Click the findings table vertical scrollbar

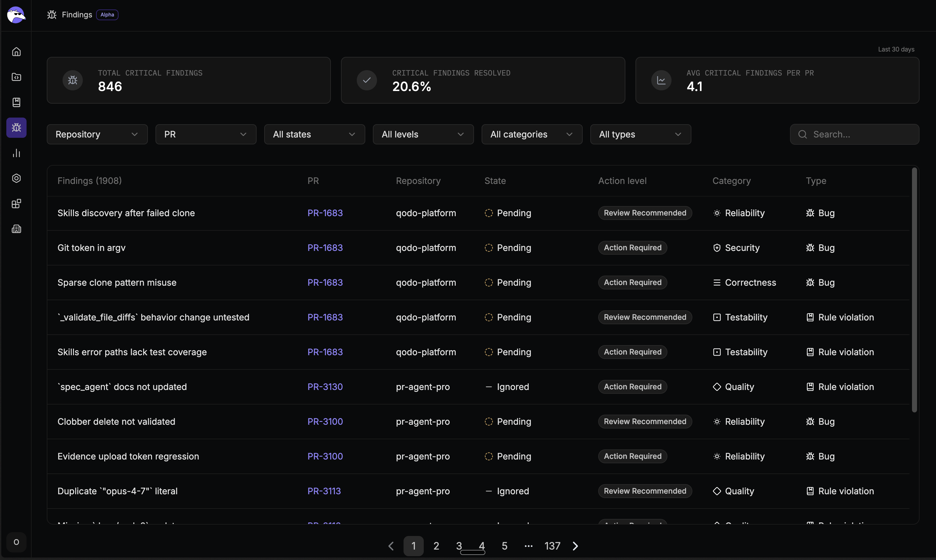tap(914, 290)
